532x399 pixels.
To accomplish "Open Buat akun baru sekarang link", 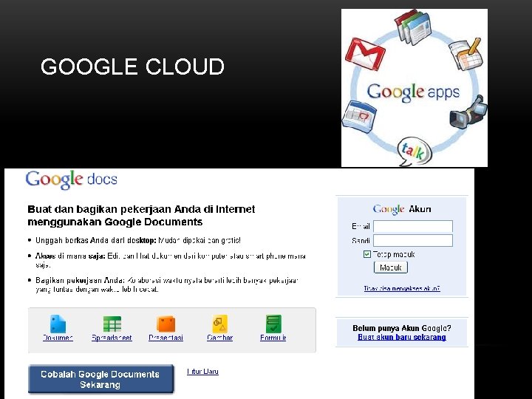I will 402,337.
